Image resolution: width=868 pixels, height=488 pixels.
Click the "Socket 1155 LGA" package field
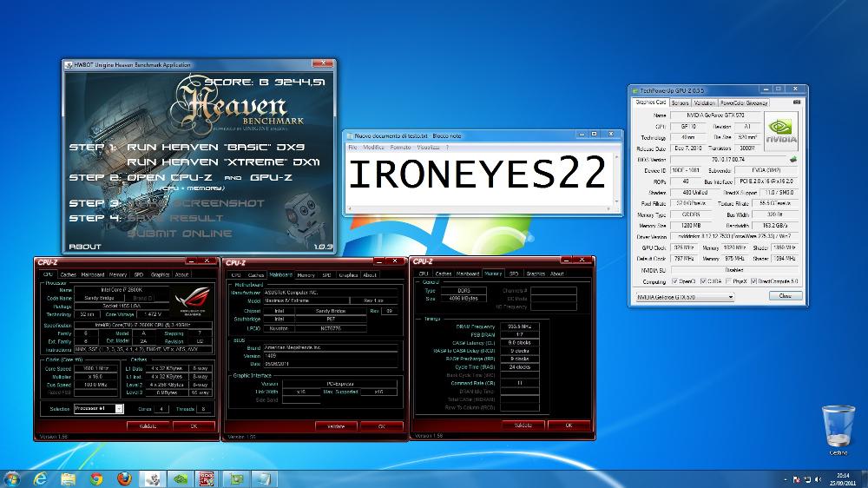(x=122, y=306)
